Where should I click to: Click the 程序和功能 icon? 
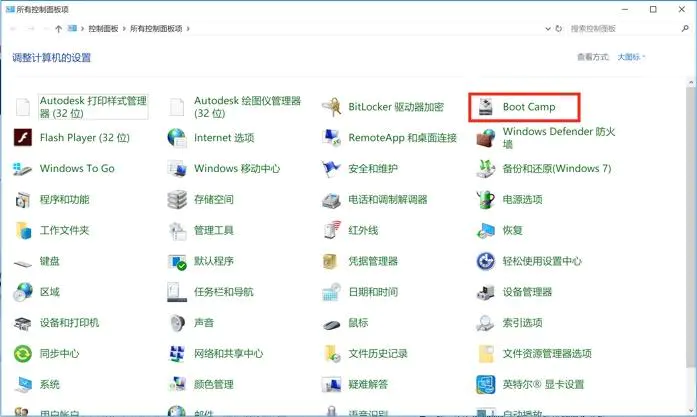point(23,200)
